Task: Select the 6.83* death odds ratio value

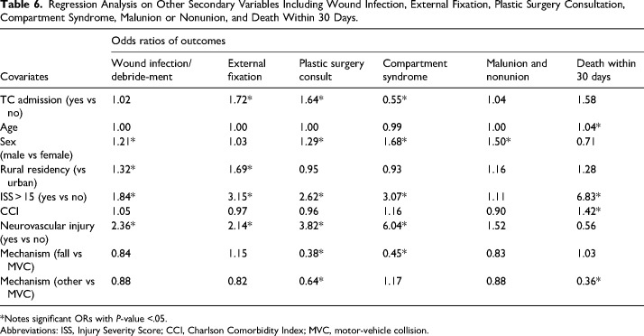Action: (589, 197)
